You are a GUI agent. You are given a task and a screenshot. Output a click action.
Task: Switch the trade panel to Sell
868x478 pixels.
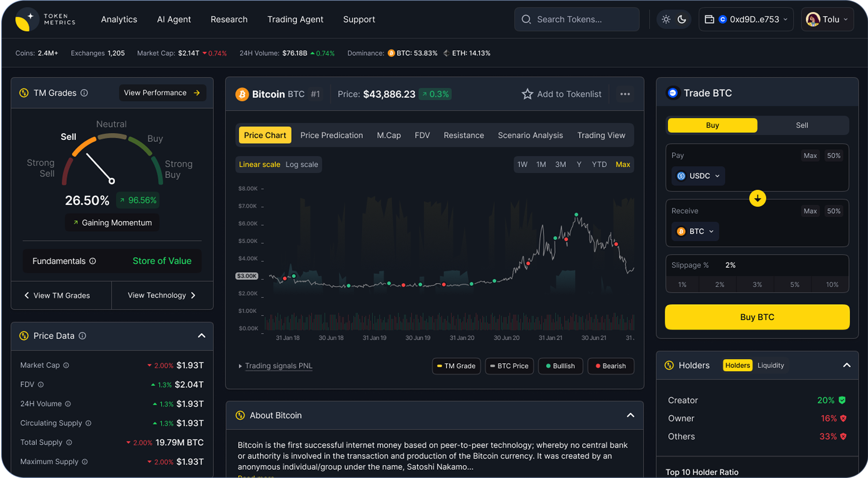(802, 125)
